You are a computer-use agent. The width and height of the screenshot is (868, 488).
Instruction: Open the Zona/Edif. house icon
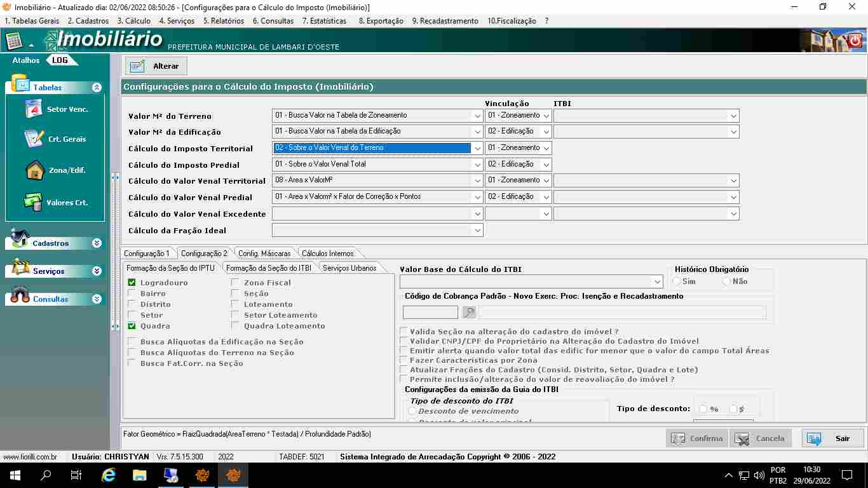pyautogui.click(x=34, y=170)
